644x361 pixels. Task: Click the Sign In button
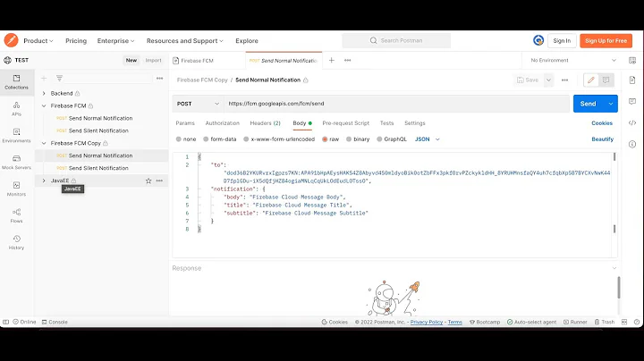tap(562, 40)
